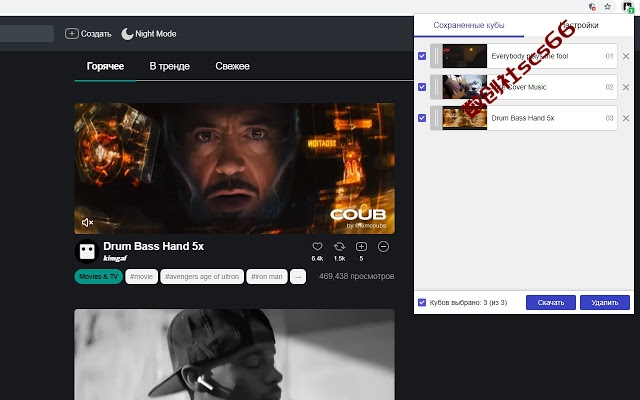Click the #movie tag

click(141, 276)
